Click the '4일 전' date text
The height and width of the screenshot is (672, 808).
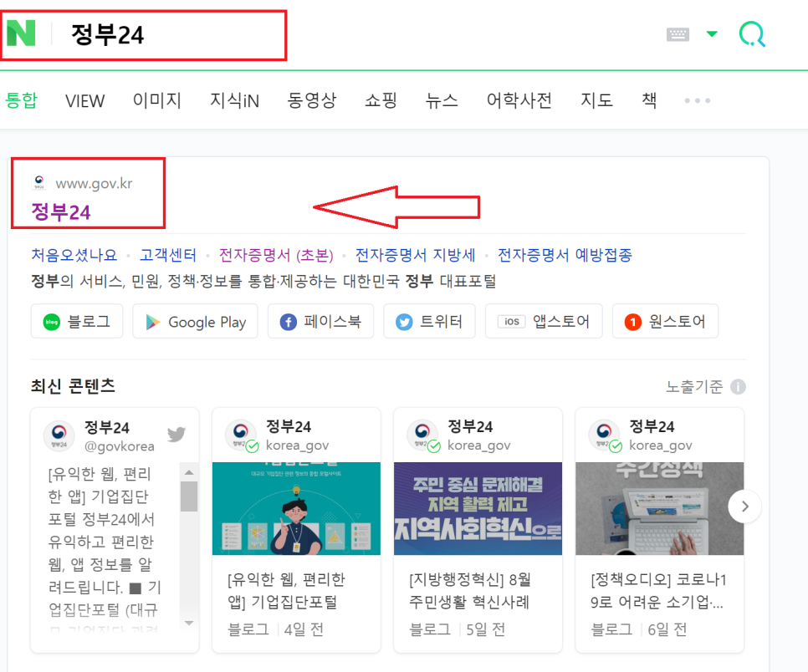coord(304,629)
